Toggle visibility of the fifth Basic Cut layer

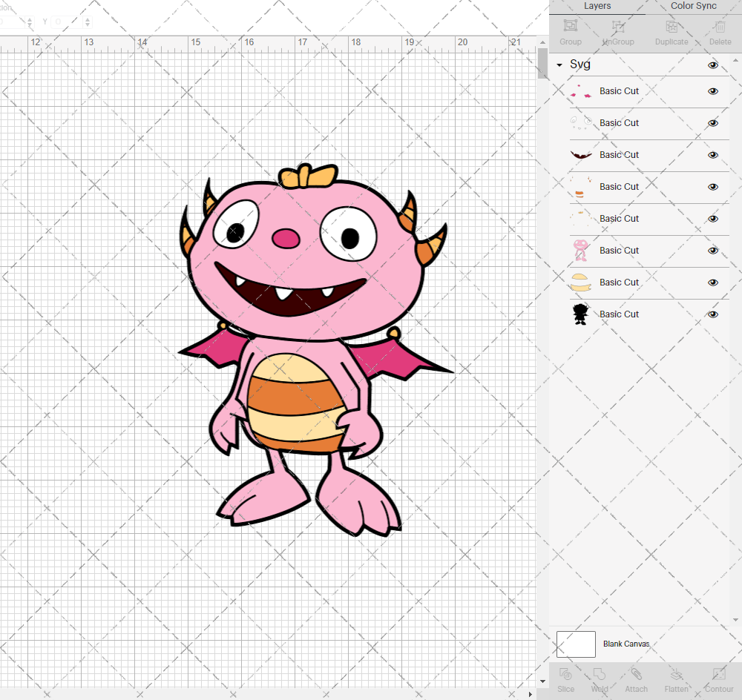point(712,219)
